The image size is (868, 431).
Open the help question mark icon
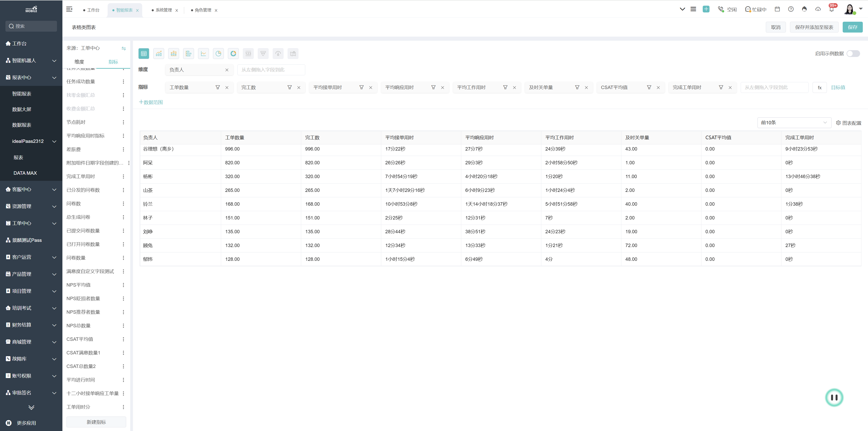pyautogui.click(x=791, y=9)
